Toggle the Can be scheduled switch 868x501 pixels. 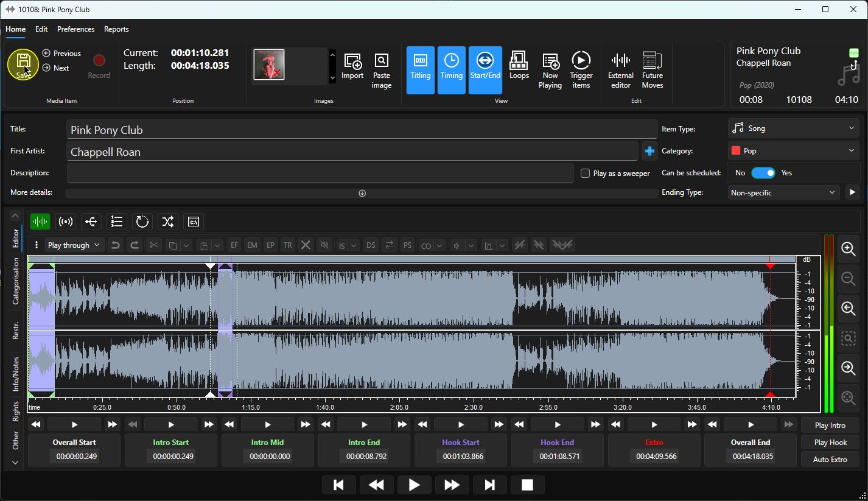763,173
